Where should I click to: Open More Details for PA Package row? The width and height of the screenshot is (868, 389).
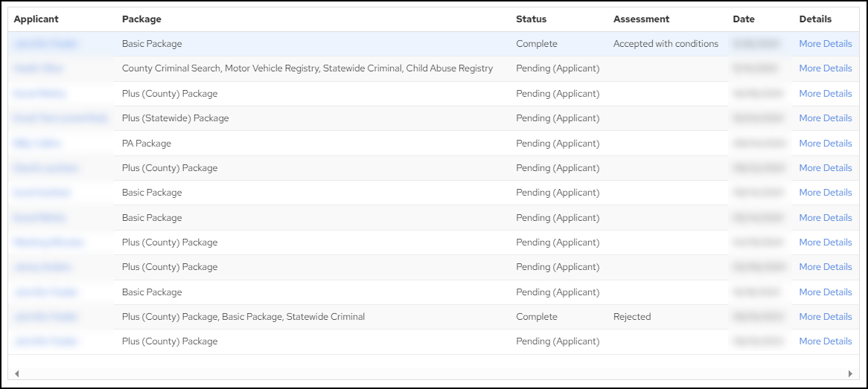coord(825,144)
